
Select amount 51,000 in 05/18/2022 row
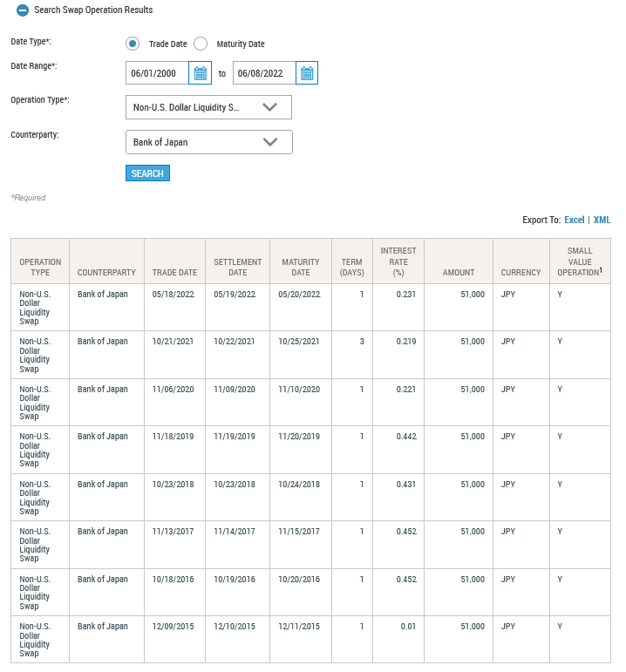(473, 295)
